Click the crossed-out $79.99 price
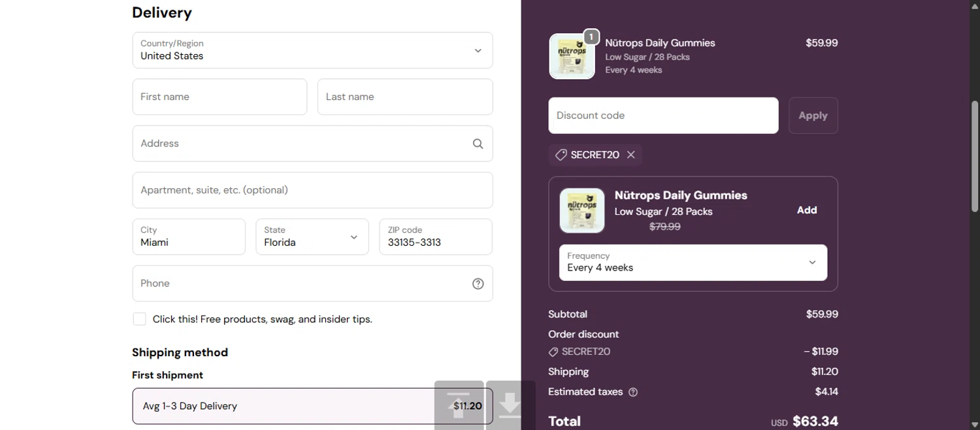This screenshot has width=980, height=430. [x=665, y=227]
